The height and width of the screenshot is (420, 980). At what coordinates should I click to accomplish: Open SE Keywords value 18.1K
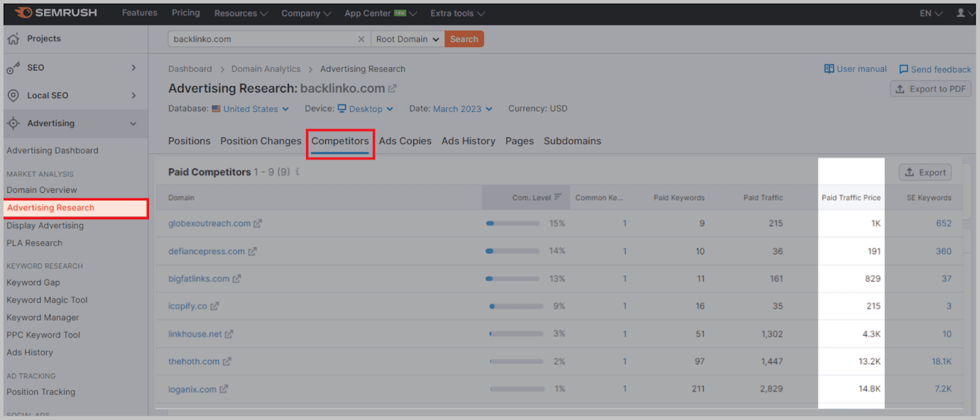(x=941, y=362)
